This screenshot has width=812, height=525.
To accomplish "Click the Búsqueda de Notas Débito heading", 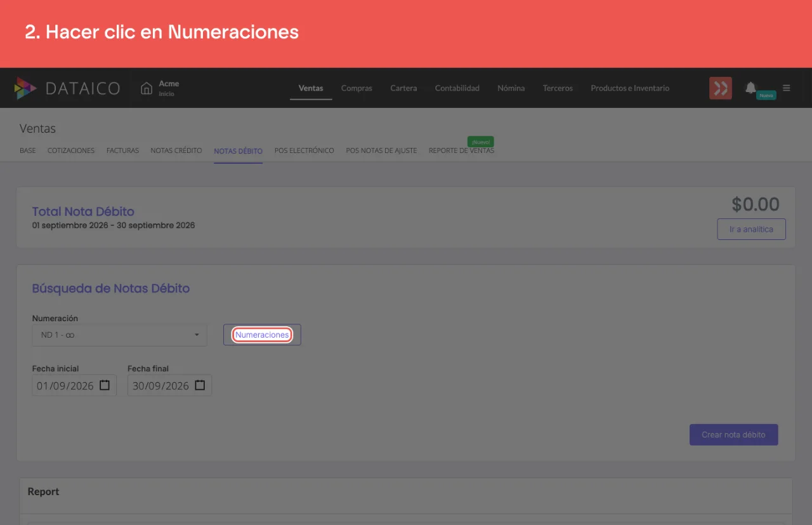I will click(x=111, y=288).
